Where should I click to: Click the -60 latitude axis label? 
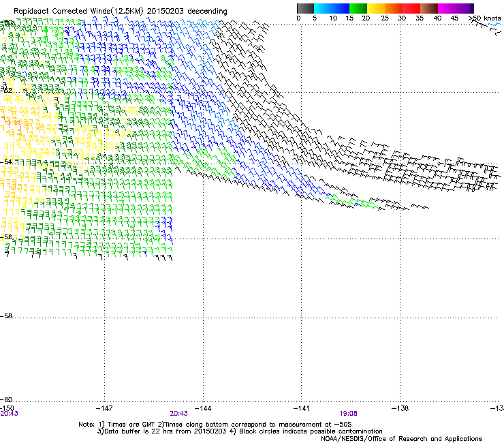(x=6, y=399)
